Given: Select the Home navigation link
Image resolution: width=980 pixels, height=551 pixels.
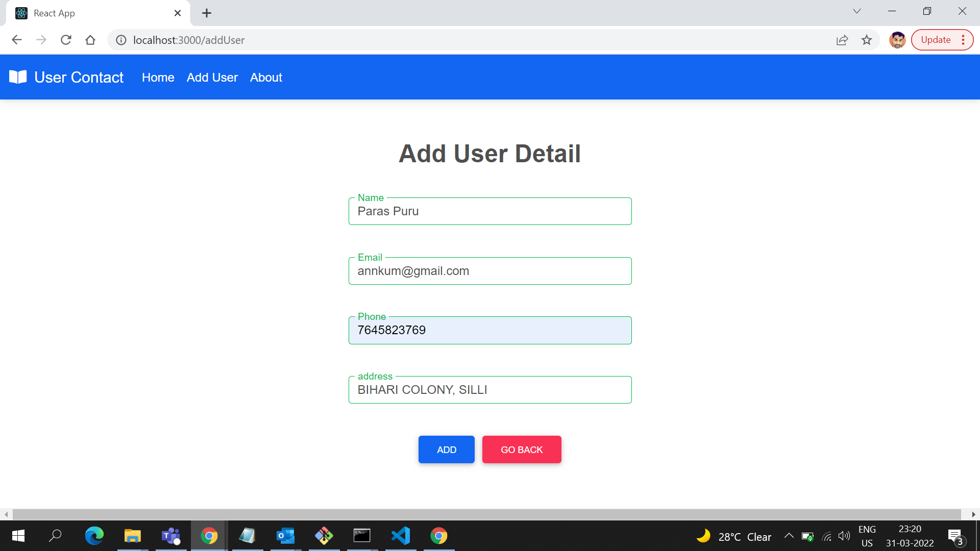Looking at the screenshot, I should [158, 78].
